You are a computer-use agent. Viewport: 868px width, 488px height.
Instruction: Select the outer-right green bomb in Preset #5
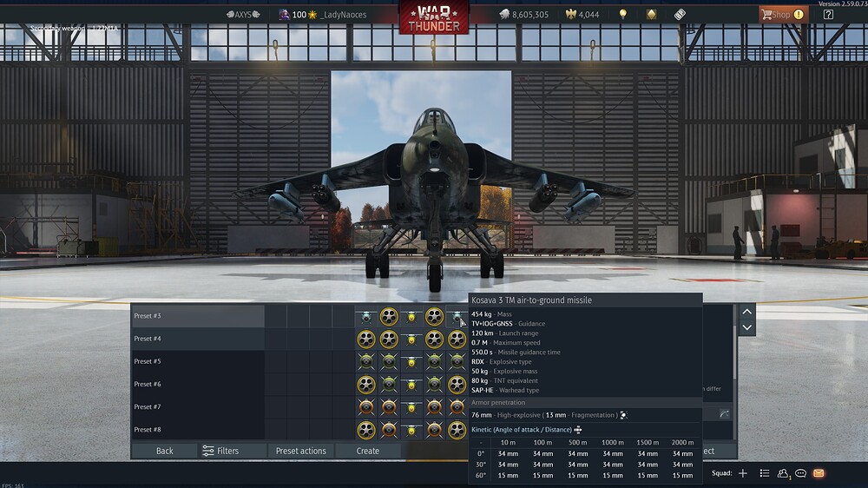[457, 362]
